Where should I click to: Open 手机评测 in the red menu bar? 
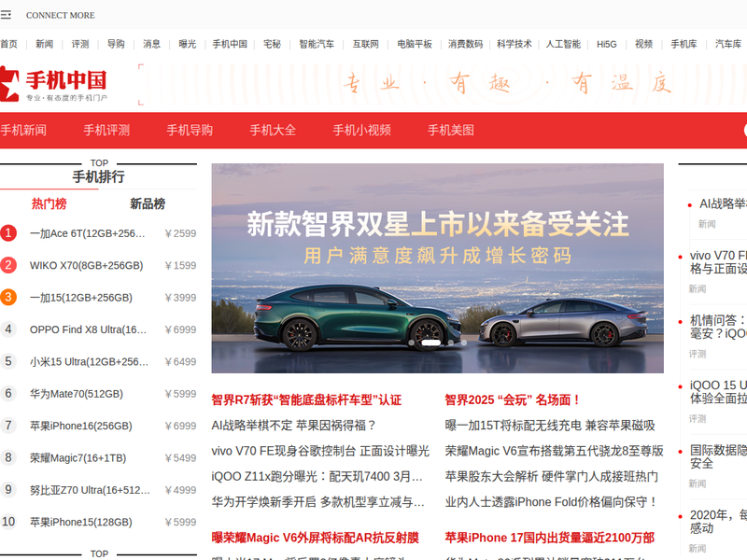pyautogui.click(x=106, y=130)
